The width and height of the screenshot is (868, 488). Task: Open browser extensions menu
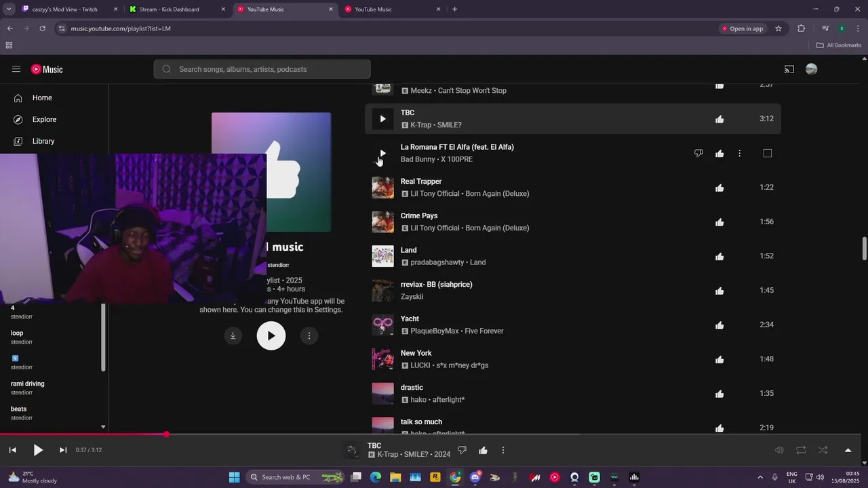click(802, 28)
